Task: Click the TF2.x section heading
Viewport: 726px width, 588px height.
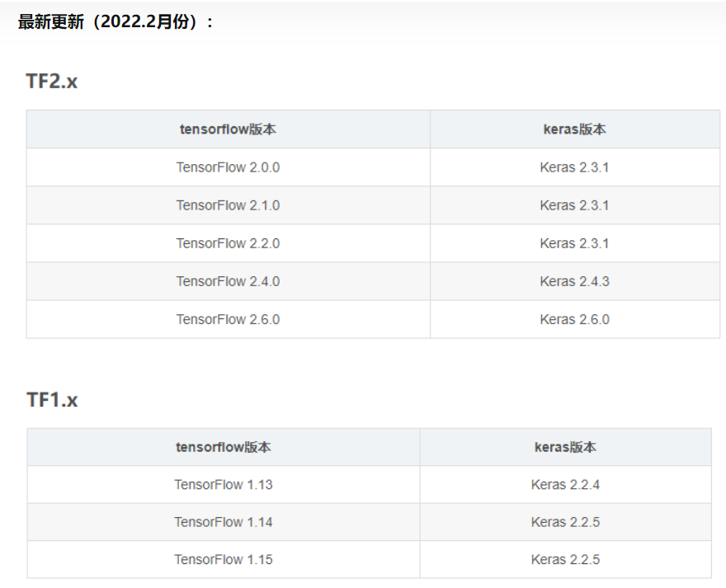Action: coord(52,81)
